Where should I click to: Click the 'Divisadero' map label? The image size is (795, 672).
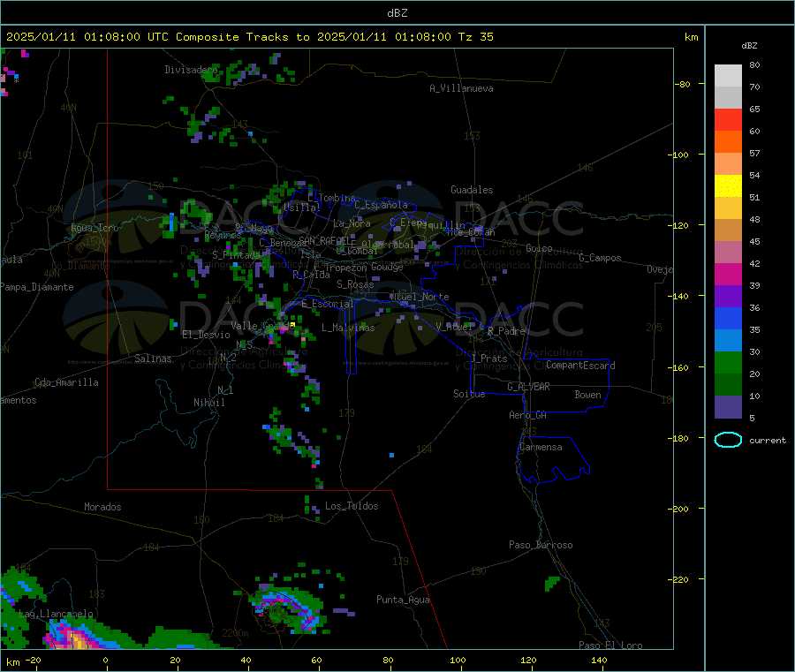(x=191, y=70)
